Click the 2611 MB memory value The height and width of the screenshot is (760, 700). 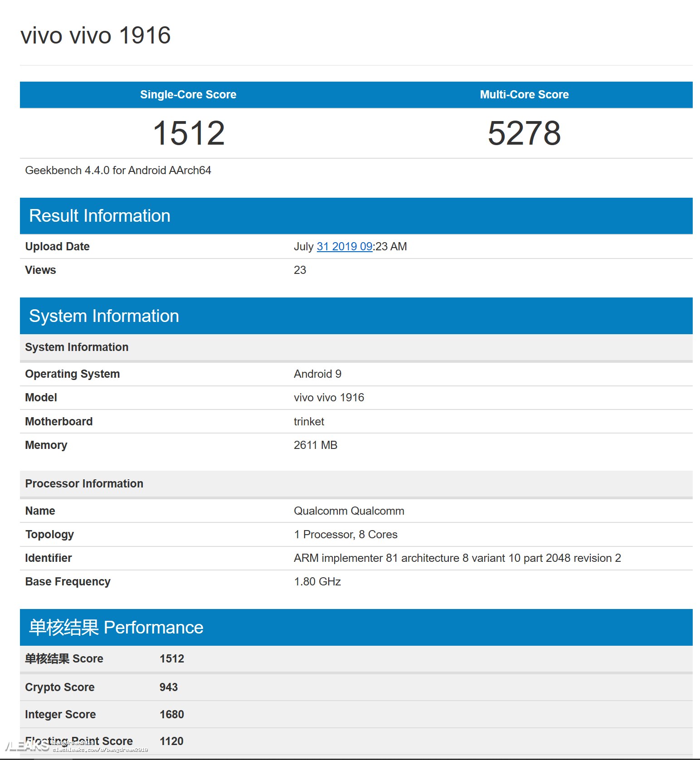tap(316, 445)
